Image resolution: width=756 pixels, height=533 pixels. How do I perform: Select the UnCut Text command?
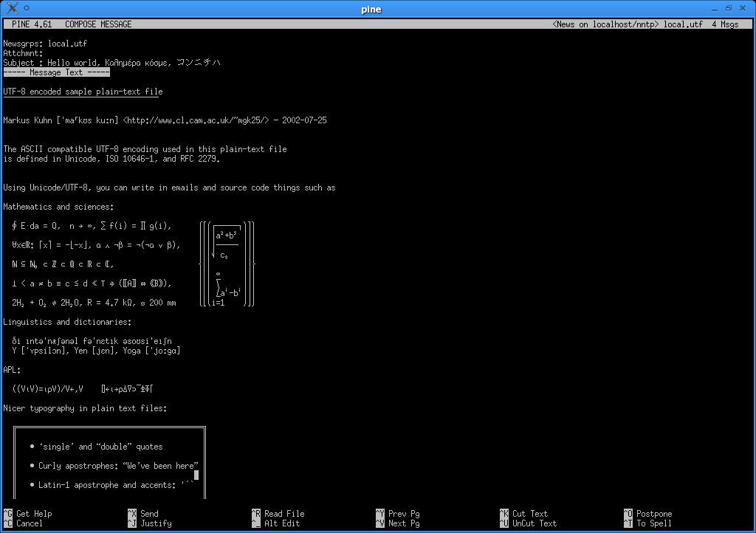[529, 523]
